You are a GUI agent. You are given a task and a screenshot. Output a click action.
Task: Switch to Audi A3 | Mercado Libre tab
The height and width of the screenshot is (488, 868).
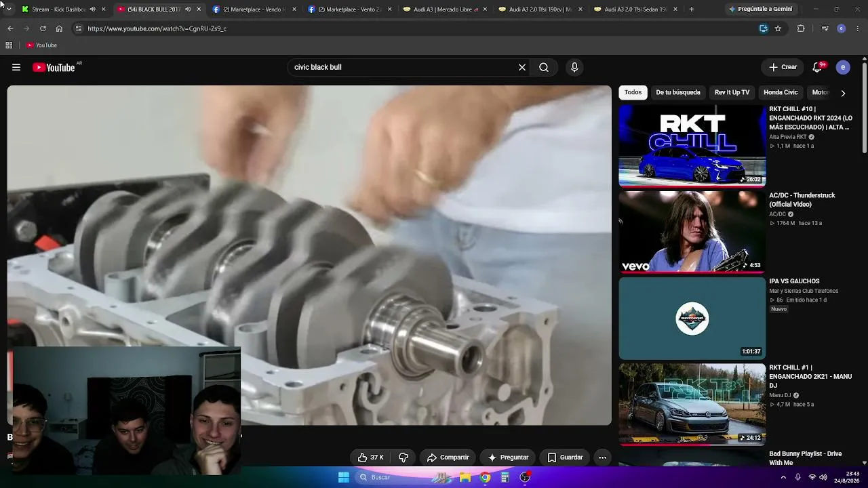(x=443, y=9)
